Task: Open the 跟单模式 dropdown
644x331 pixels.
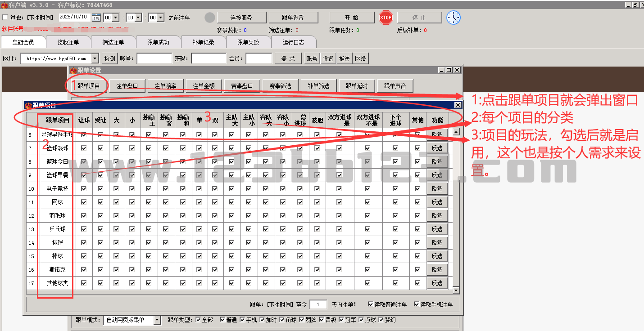Action: (157, 320)
